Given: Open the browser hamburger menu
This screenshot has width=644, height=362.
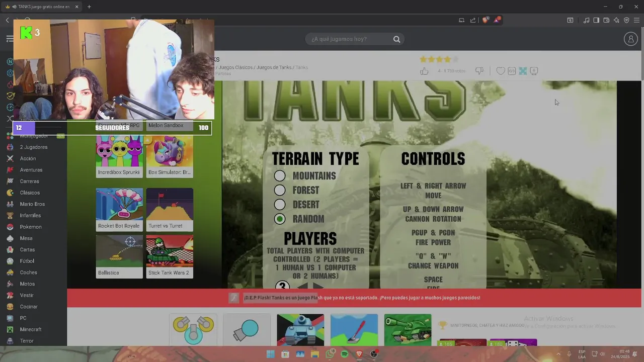Looking at the screenshot, I should pos(636,20).
